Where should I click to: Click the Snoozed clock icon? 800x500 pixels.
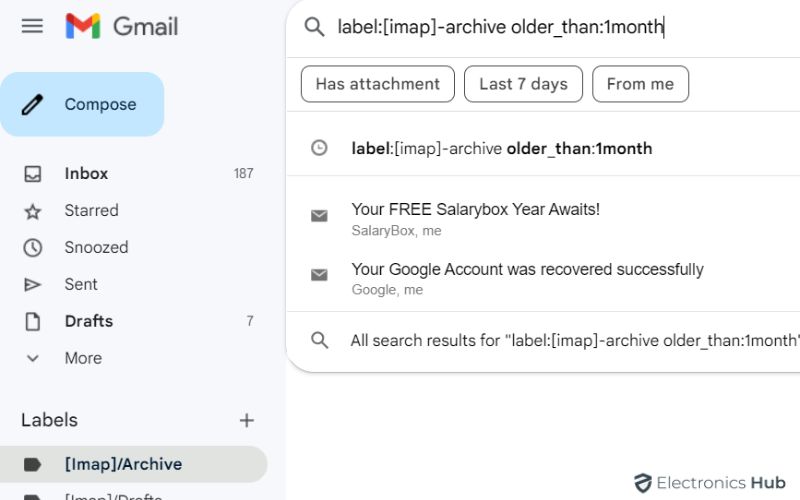tap(33, 248)
